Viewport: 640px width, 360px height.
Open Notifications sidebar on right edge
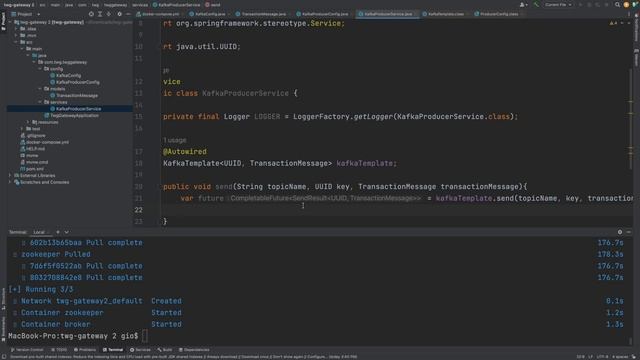(636, 28)
